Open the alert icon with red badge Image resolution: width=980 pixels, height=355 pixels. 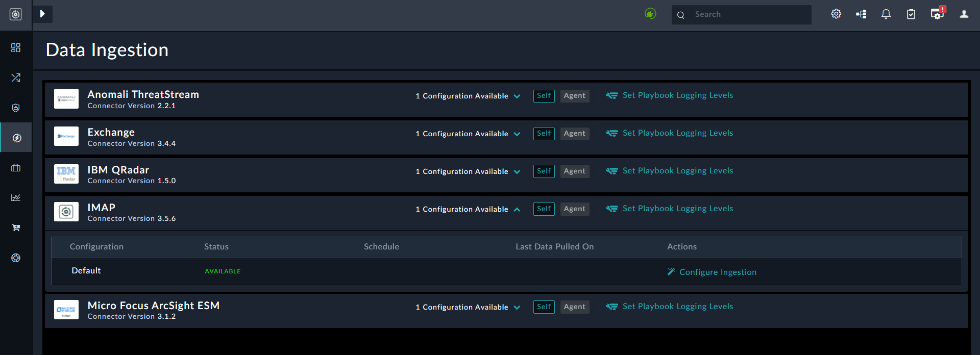tap(938, 13)
